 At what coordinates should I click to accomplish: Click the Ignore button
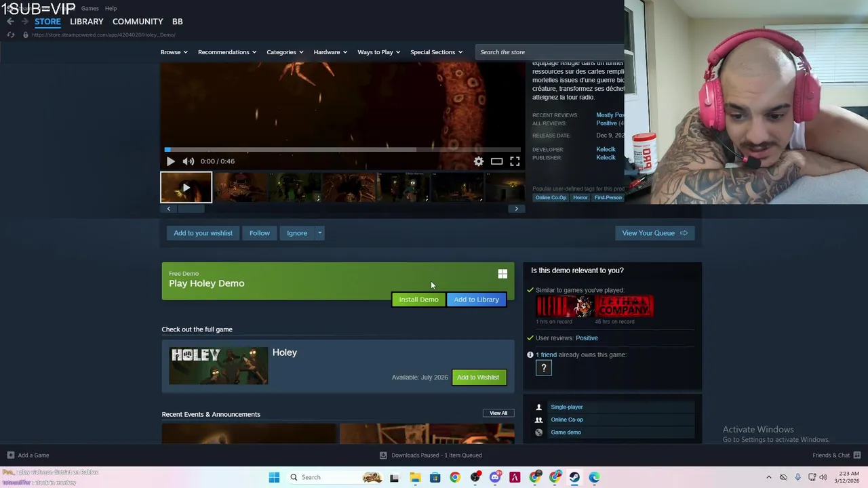pyautogui.click(x=297, y=233)
